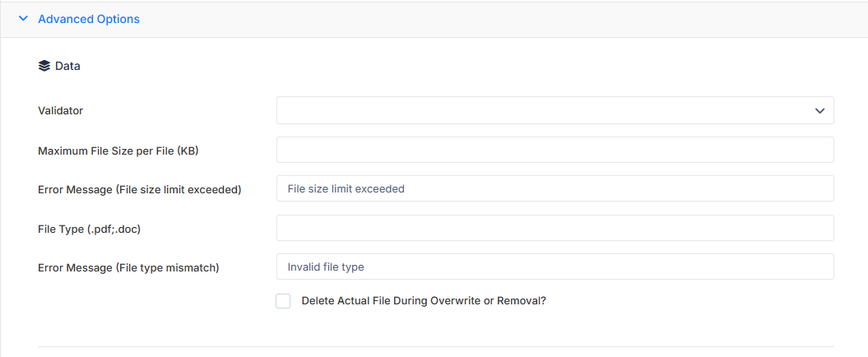Viewport: 868px width, 357px height.
Task: Collapse section using the Advanced Options chevron
Action: click(23, 19)
